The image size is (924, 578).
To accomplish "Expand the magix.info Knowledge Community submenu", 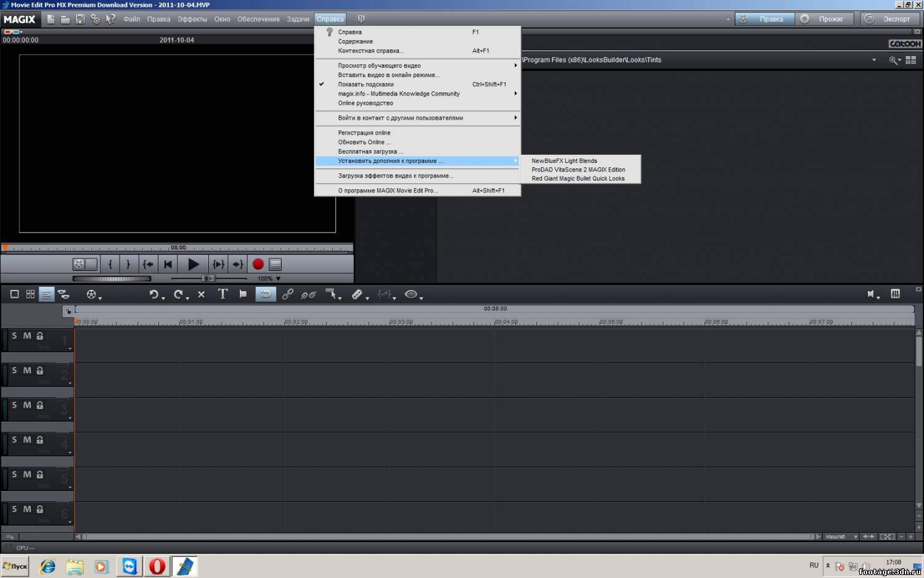I will click(x=417, y=94).
